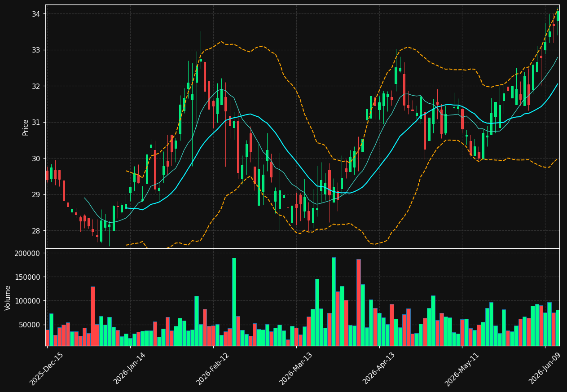Click the 2026-Apr-13 date label
567x392 pixels.
[379, 369]
